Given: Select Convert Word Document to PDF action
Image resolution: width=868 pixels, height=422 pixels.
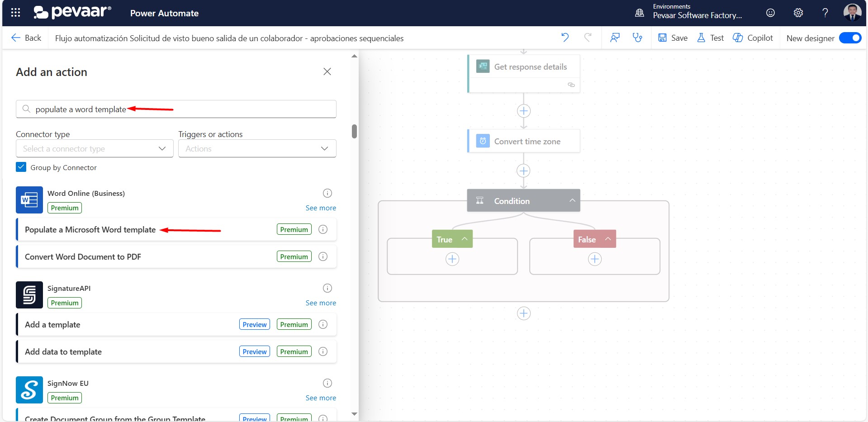Looking at the screenshot, I should 176,256.
